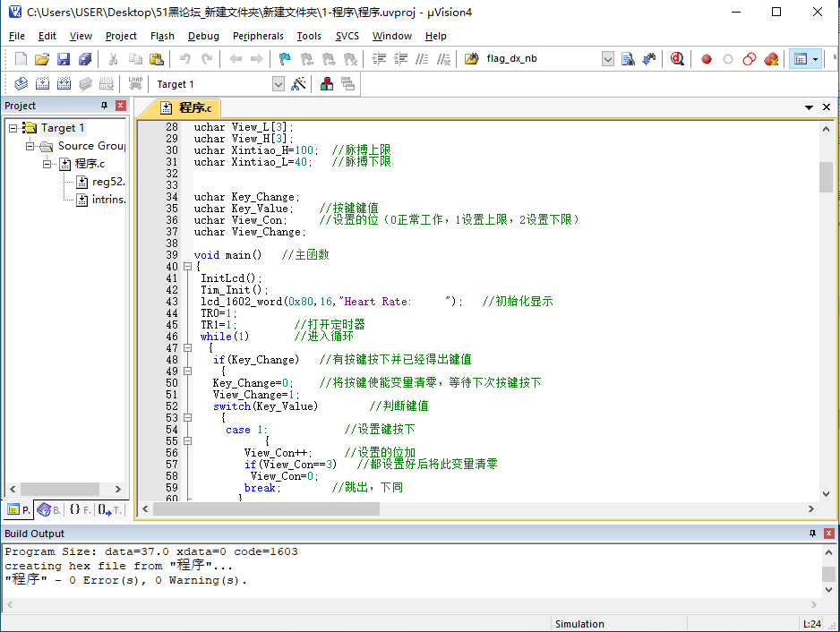Comment selection icon
The height and width of the screenshot is (632, 840).
(x=422, y=59)
